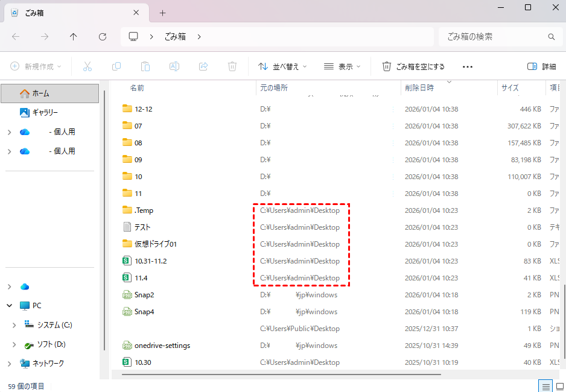Expand システム (C:) drive tree node

coord(14,325)
